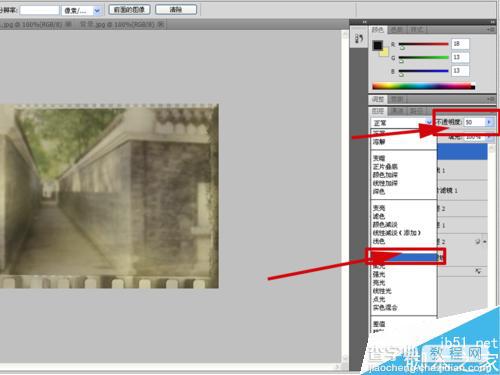The height and width of the screenshot is (375, 500).
Task: Open the resolution units dropdown 像素/...
Action: tap(81, 11)
